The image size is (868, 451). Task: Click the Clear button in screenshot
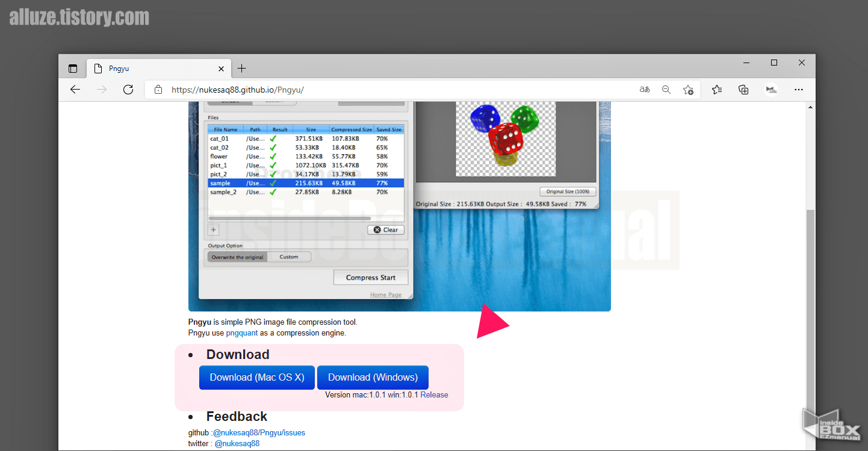[x=386, y=230]
